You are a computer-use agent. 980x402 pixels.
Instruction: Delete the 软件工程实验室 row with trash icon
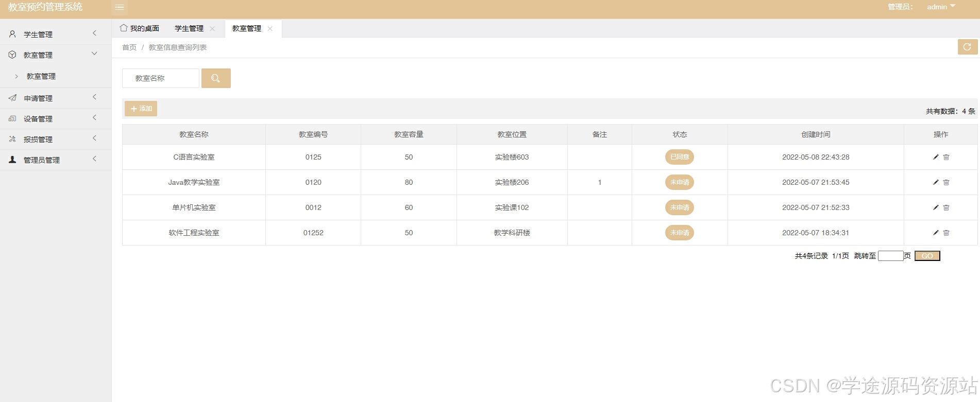point(947,233)
